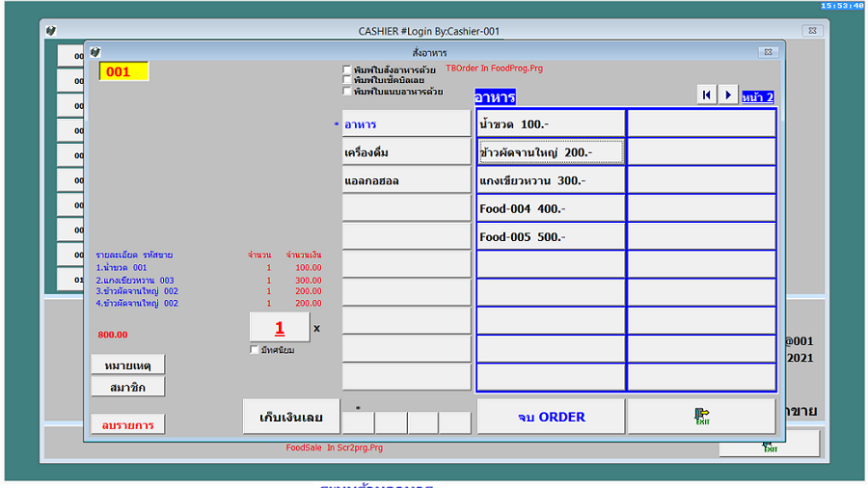Open the หมายเหตุ remark button
Image resolution: width=868 pixels, height=488 pixels.
127,365
